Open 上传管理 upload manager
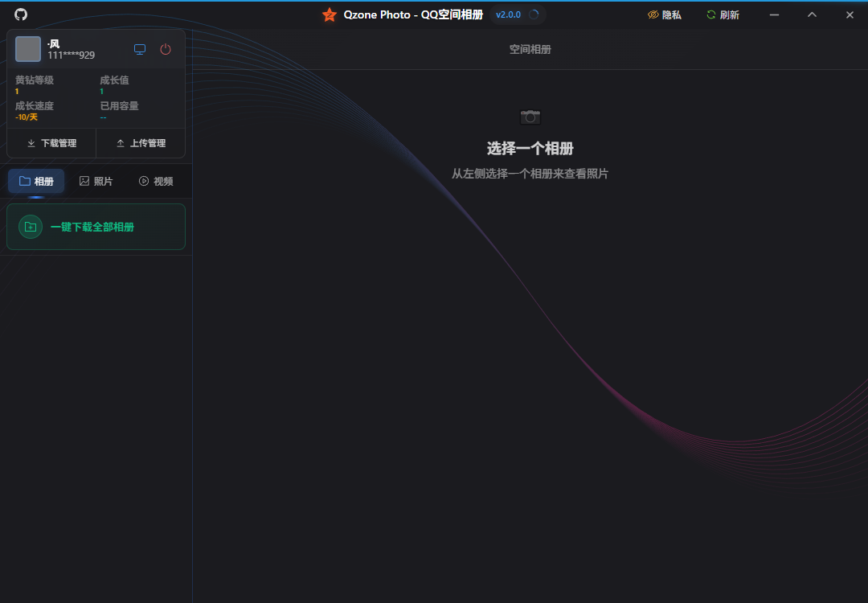The width and height of the screenshot is (868, 603). tap(141, 143)
